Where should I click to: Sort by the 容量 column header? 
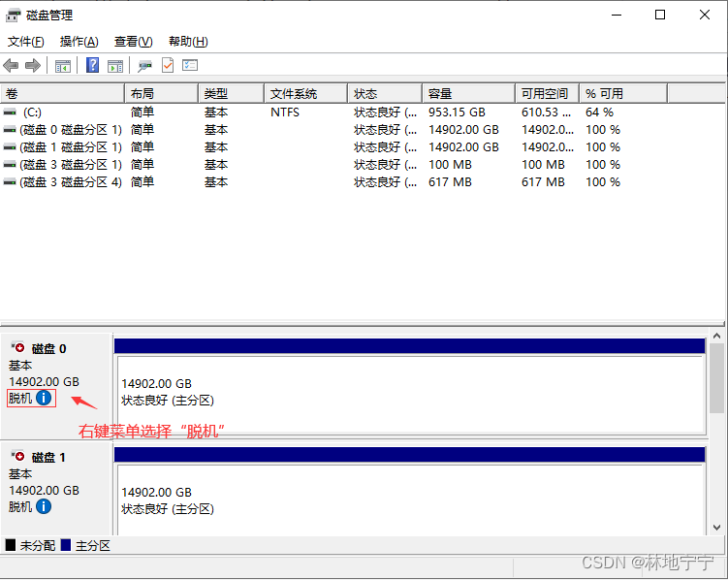[468, 94]
